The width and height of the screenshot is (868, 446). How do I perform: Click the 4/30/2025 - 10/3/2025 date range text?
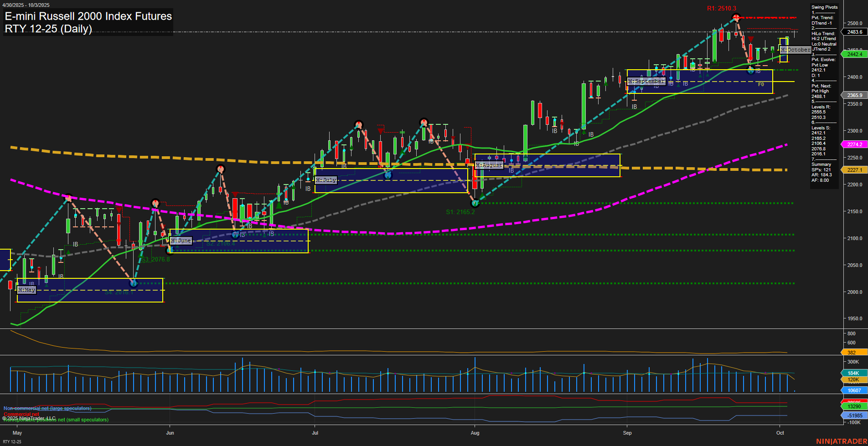click(x=26, y=5)
